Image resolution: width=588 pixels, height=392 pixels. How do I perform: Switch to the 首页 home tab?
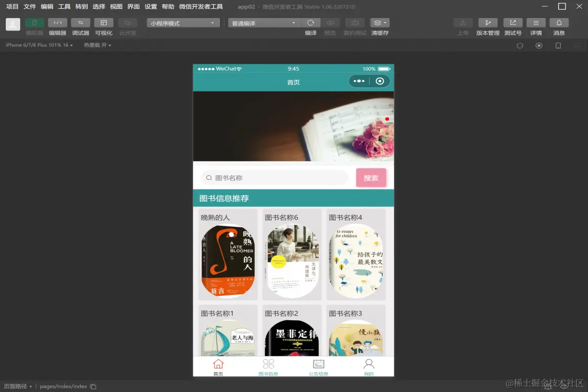point(218,367)
